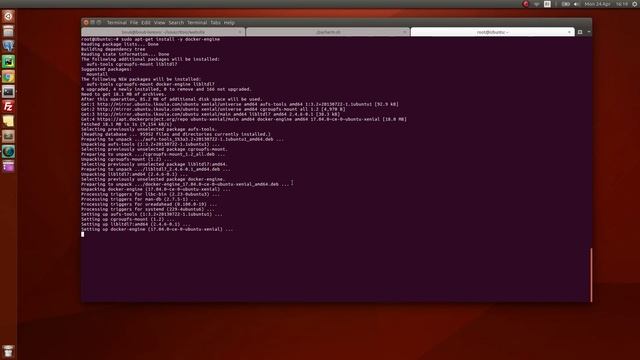Screen dimensions: 640x360
Task: Open the purple app icon in launcher
Action: coord(8,167)
